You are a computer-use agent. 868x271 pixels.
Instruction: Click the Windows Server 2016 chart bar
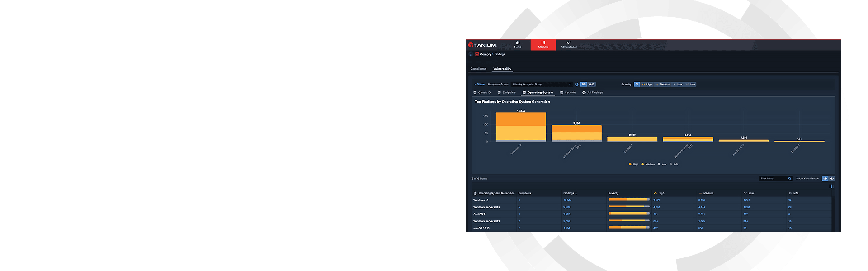tap(576, 133)
